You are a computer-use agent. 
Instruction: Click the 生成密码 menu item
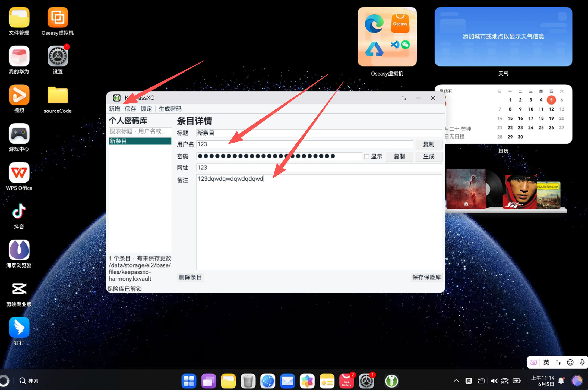click(170, 109)
